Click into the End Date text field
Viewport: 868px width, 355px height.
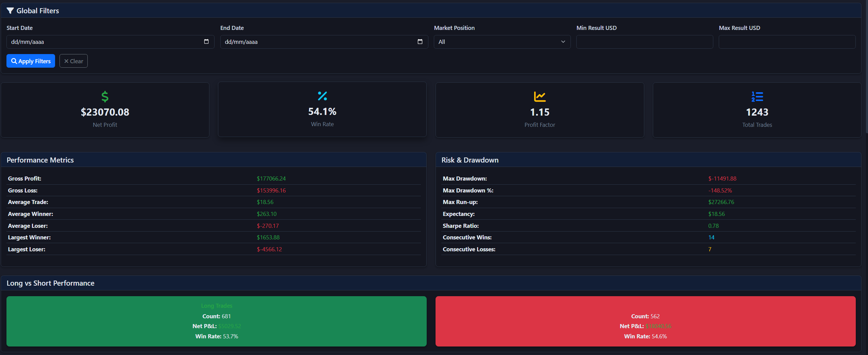pos(316,42)
